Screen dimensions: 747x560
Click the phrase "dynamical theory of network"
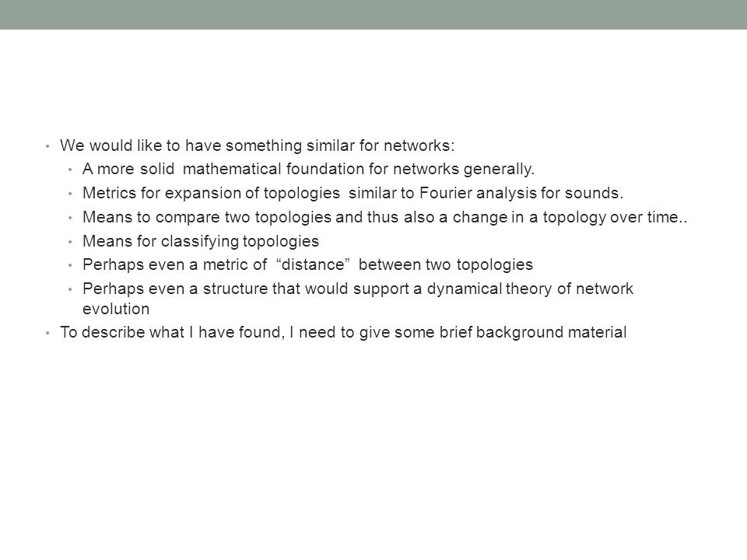530,289
